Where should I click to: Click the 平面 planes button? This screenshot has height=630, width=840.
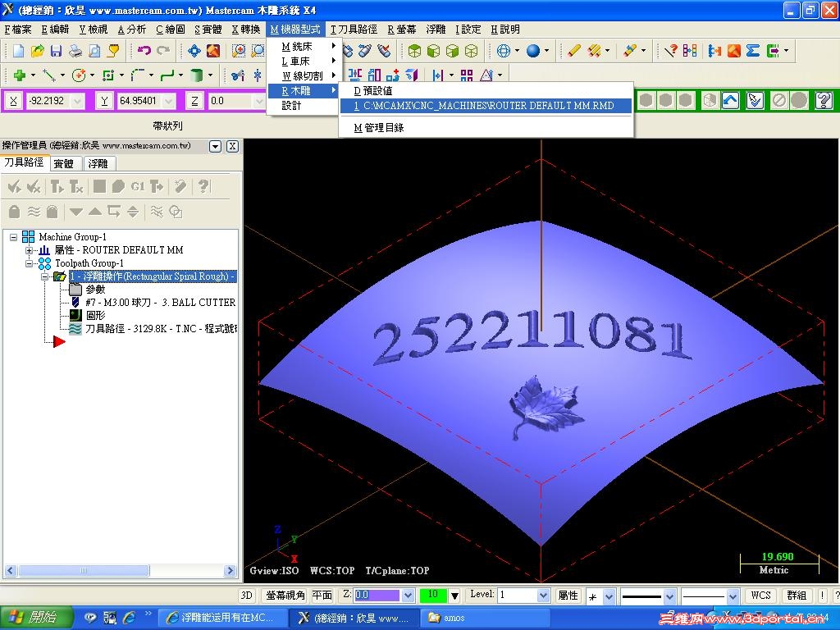[x=322, y=596]
